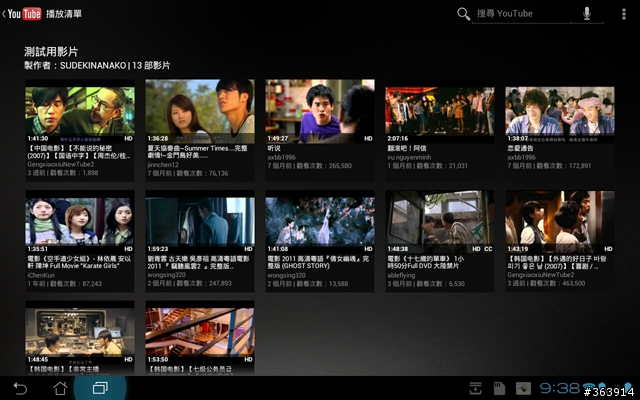
Task: Click the title containing Summer Times
Action: (x=198, y=152)
